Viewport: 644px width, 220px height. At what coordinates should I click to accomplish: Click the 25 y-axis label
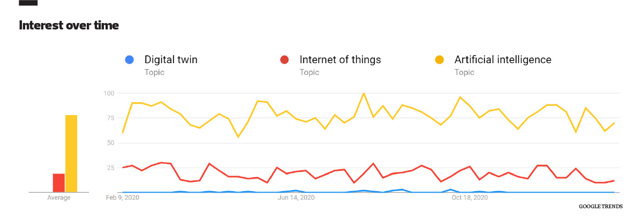coord(110,168)
